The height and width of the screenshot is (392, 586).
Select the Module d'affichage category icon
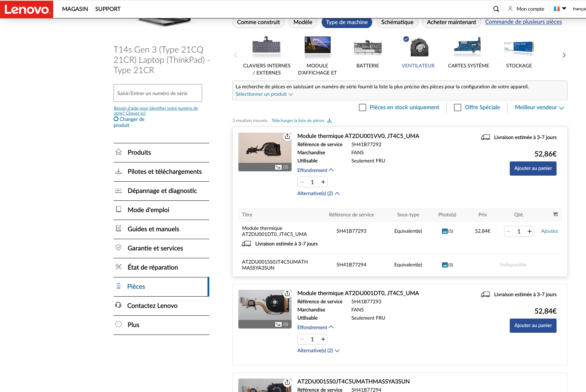pos(317,47)
